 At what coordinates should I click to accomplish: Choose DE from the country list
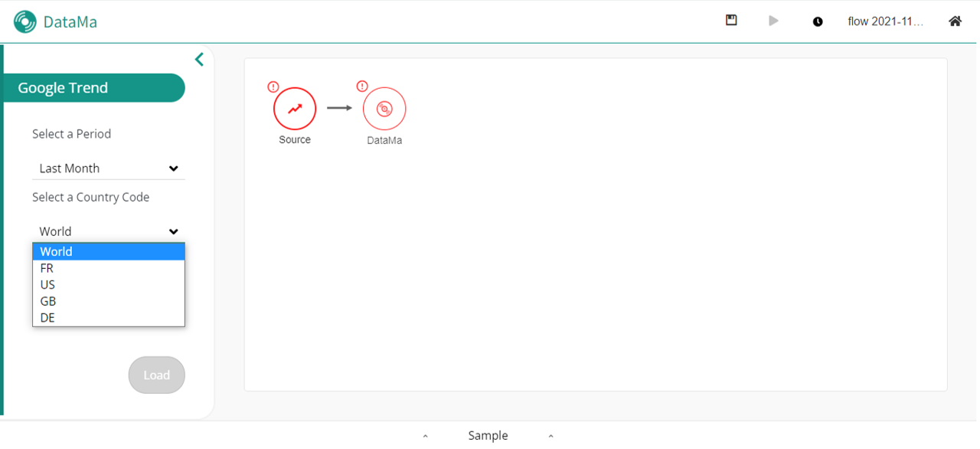pyautogui.click(x=109, y=317)
